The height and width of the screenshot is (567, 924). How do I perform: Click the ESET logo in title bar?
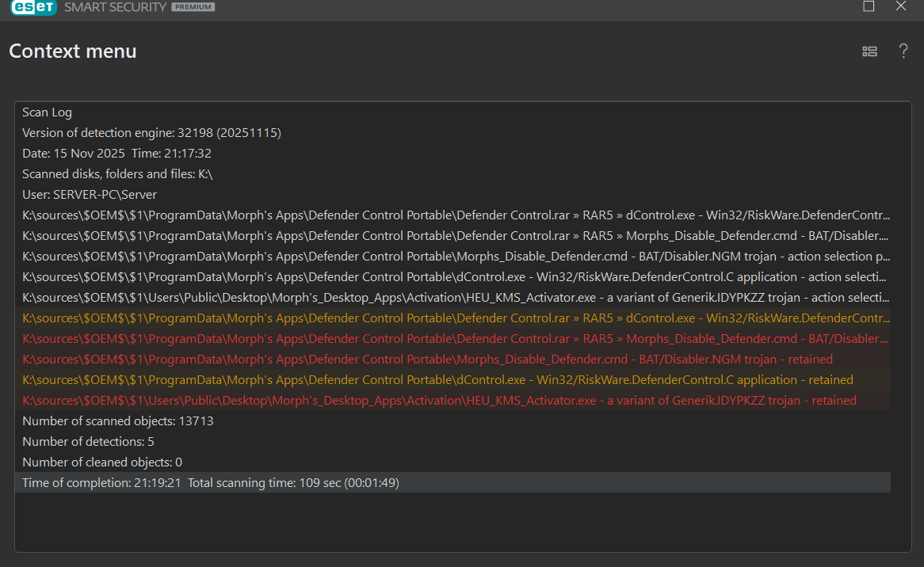pos(33,7)
